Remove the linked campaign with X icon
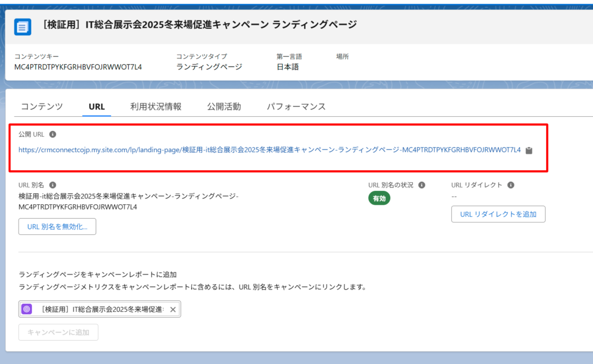Image resolution: width=593 pixels, height=364 pixels. (x=173, y=309)
